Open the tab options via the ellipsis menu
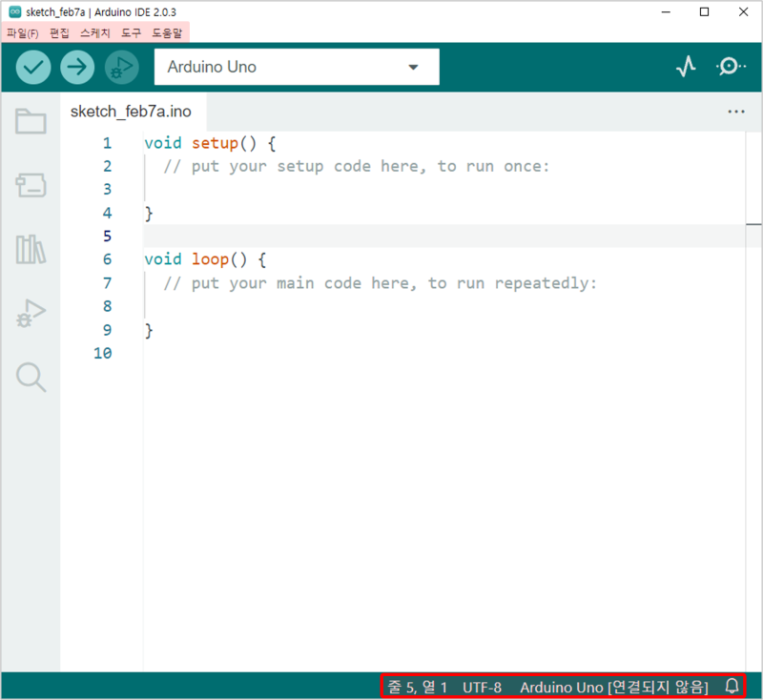This screenshot has width=763, height=700. point(735,112)
